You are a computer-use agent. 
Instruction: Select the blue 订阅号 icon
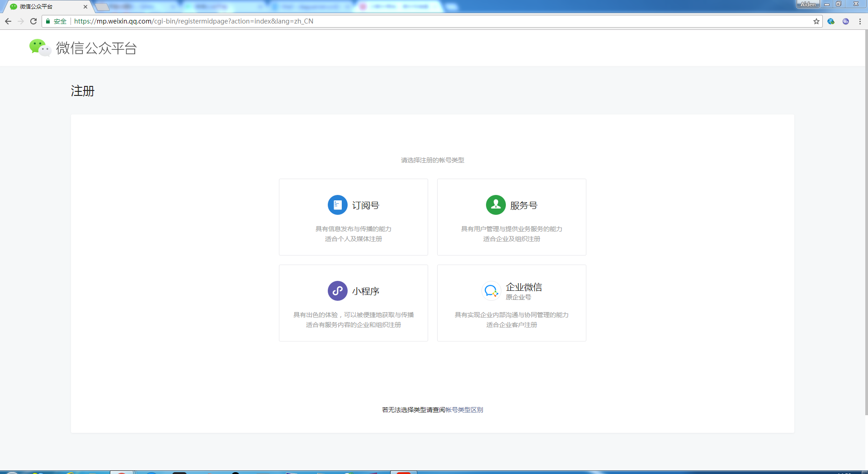point(337,205)
